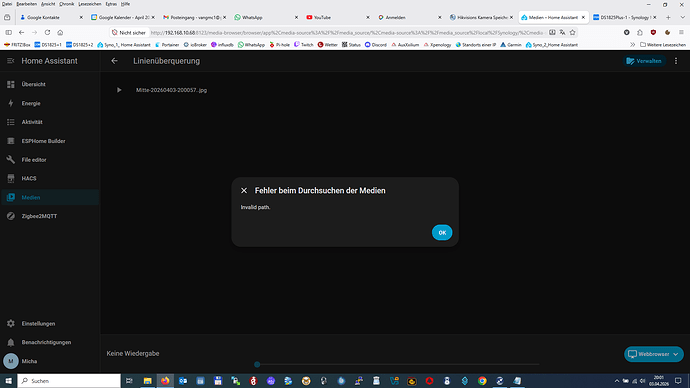Screen dimensions: 690x388
Task: Open a new browser tab
Action: point(668,17)
